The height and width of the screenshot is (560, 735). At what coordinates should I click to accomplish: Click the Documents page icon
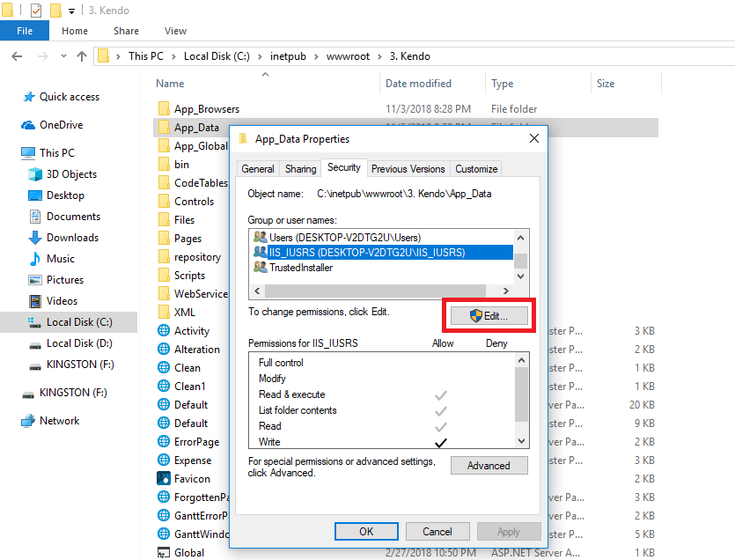click(x=35, y=217)
